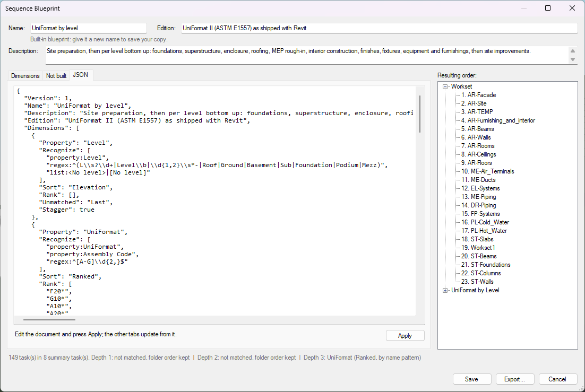Image resolution: width=585 pixels, height=392 pixels.
Task: Select the Workset root node label
Action: pos(461,86)
